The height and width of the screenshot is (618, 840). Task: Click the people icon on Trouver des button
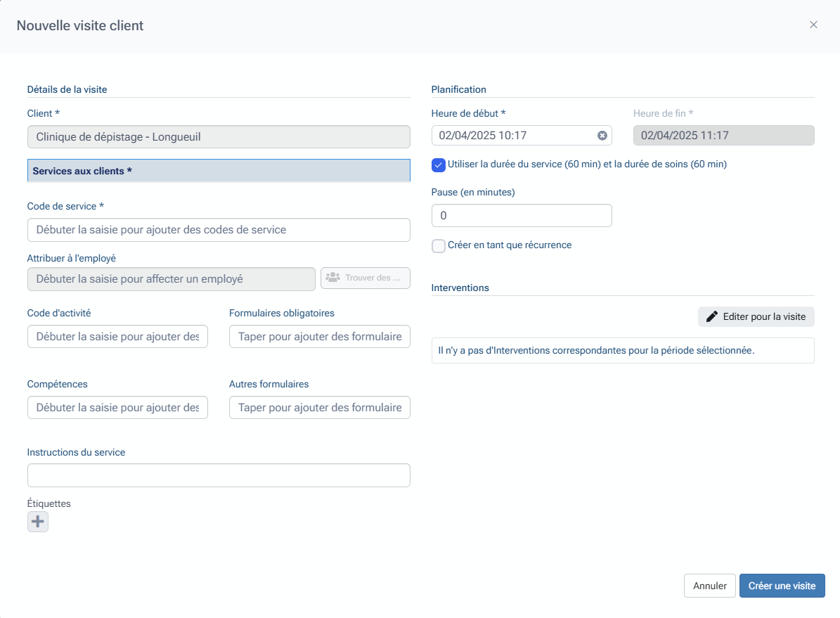[332, 278]
